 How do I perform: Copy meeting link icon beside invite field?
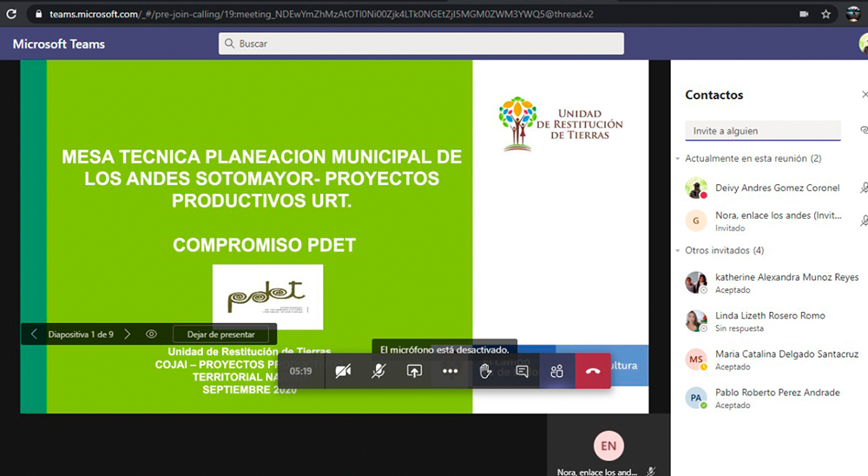click(x=864, y=129)
